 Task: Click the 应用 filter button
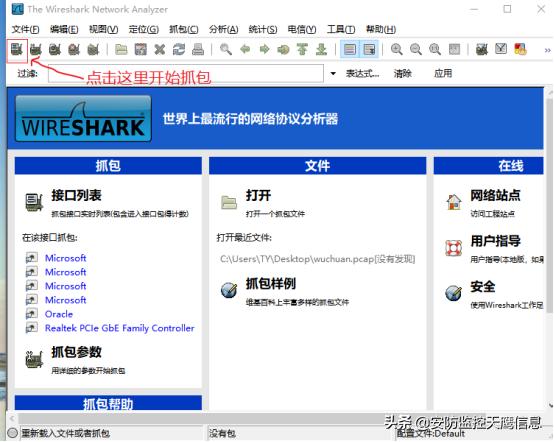tap(443, 73)
